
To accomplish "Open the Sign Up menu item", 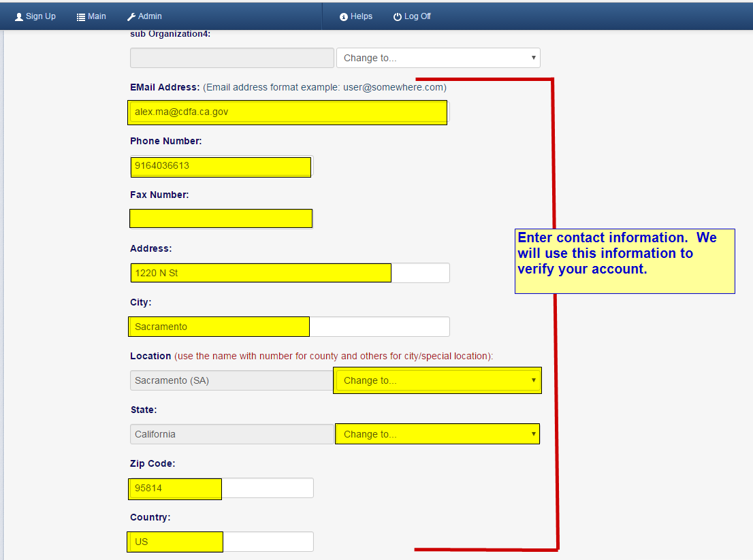I will (35, 16).
